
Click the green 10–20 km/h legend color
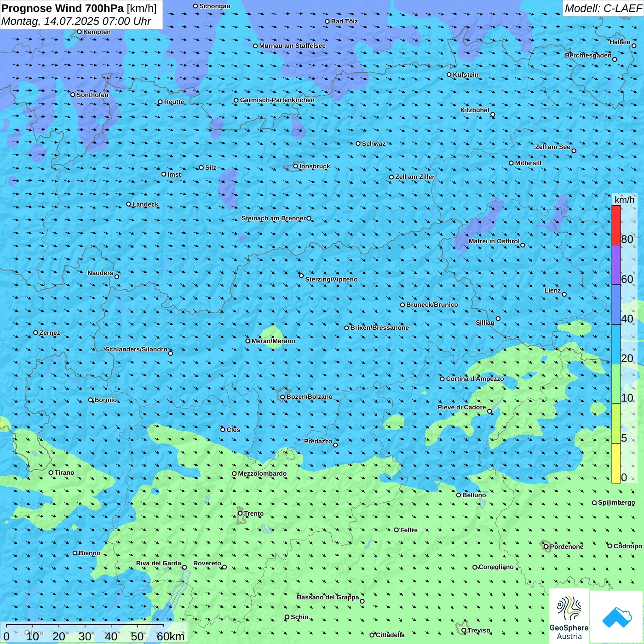click(x=616, y=384)
